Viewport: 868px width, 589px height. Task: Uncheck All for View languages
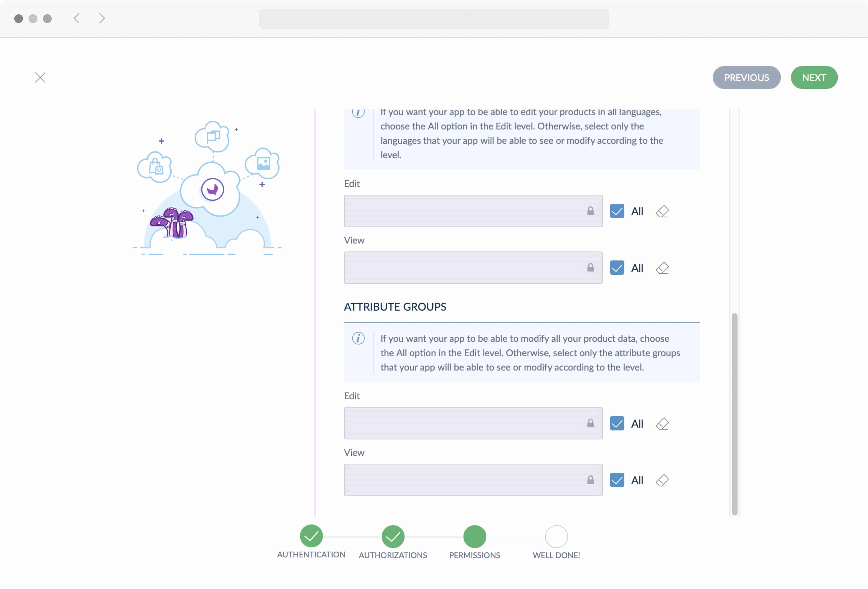coord(617,268)
